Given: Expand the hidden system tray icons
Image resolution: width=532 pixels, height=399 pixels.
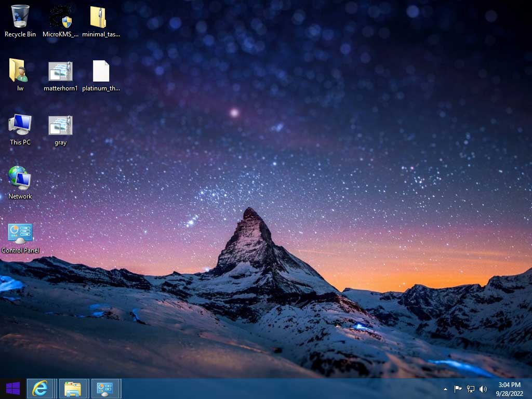Looking at the screenshot, I should [445, 389].
